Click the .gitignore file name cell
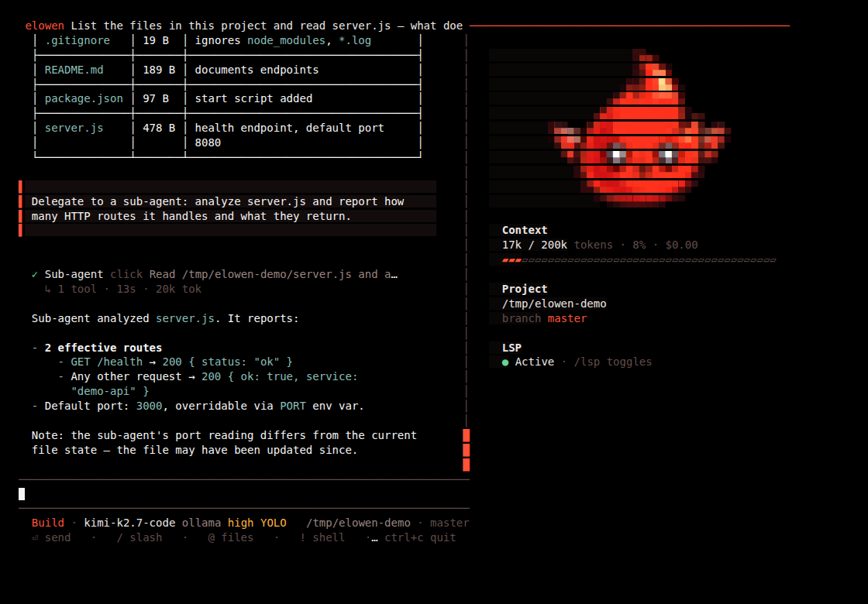Image resolution: width=868 pixels, height=604 pixels. tap(77, 41)
